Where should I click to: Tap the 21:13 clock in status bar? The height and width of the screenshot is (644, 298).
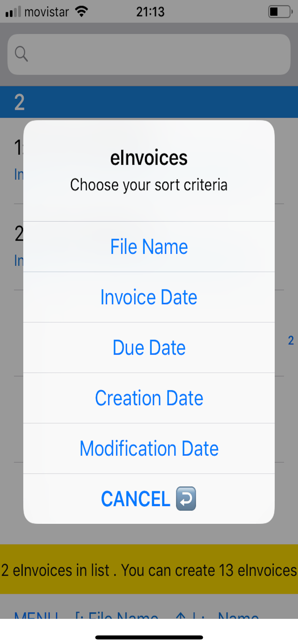150,12
